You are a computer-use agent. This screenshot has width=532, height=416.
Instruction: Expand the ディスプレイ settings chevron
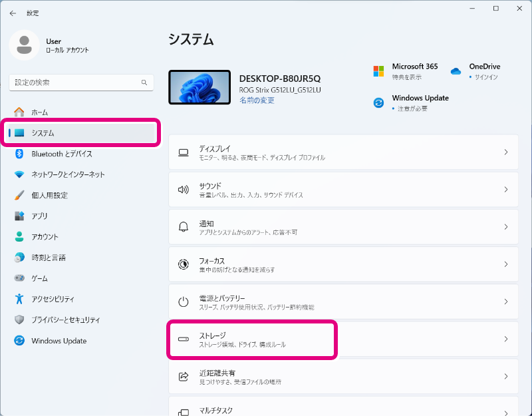pyautogui.click(x=505, y=152)
